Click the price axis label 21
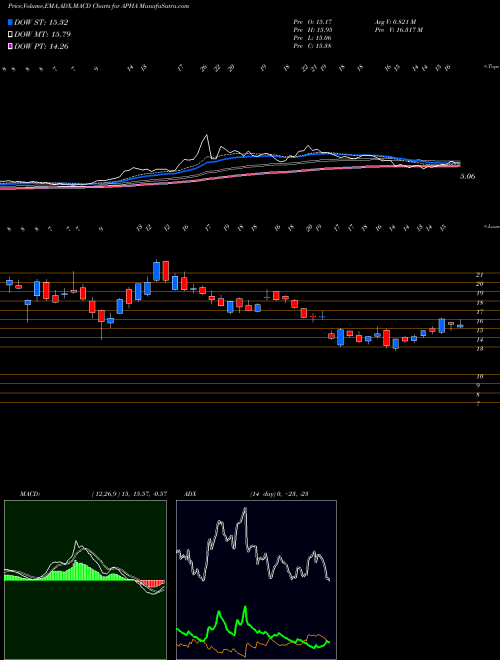Screen dimensions: 500x660 479,274
